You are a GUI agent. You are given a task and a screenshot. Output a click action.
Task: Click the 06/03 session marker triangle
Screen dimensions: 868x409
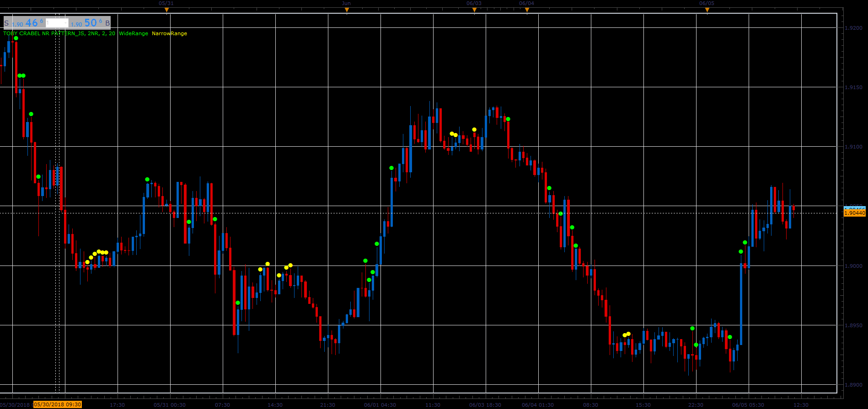pos(474,10)
